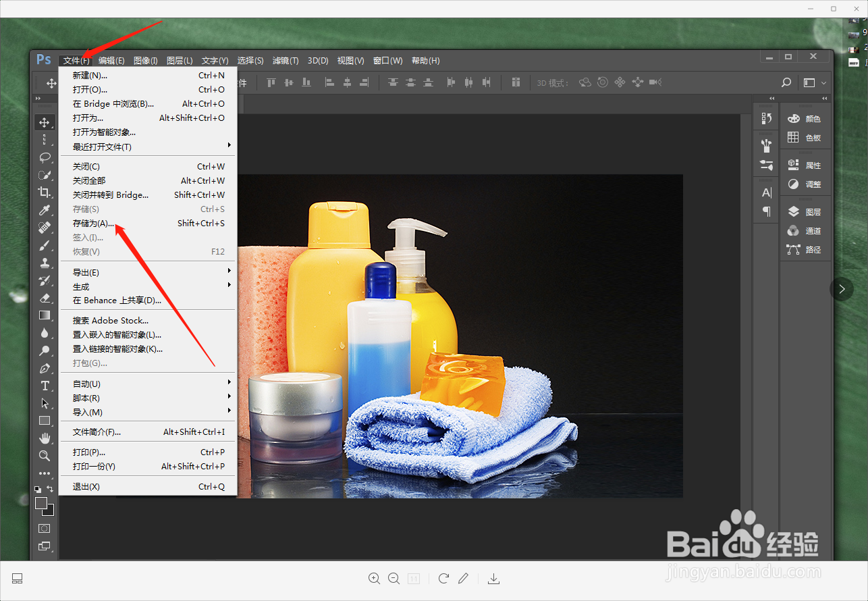Click the Rectangular Marquee tool
This screenshot has width=868, height=601.
click(x=45, y=140)
